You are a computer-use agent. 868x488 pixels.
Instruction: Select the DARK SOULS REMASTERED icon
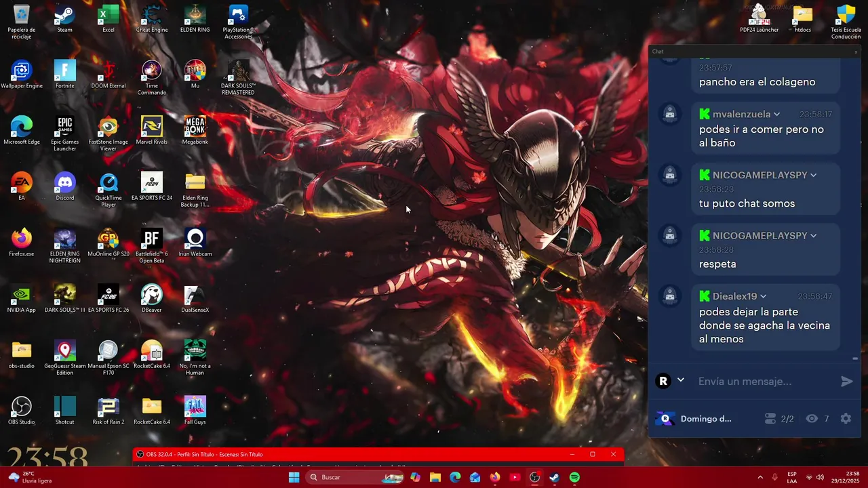tap(238, 78)
